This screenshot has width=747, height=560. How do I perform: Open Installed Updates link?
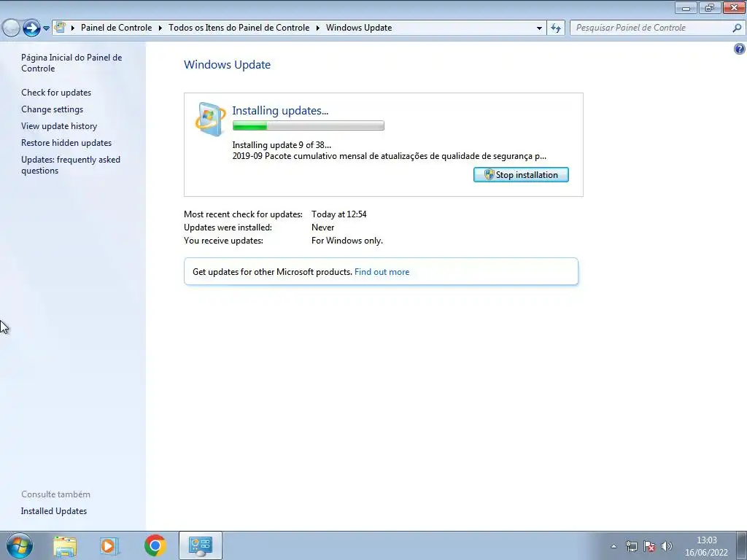[x=54, y=511]
